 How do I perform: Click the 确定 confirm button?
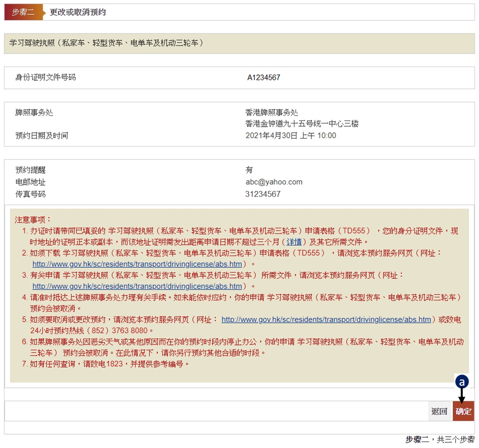click(x=463, y=411)
